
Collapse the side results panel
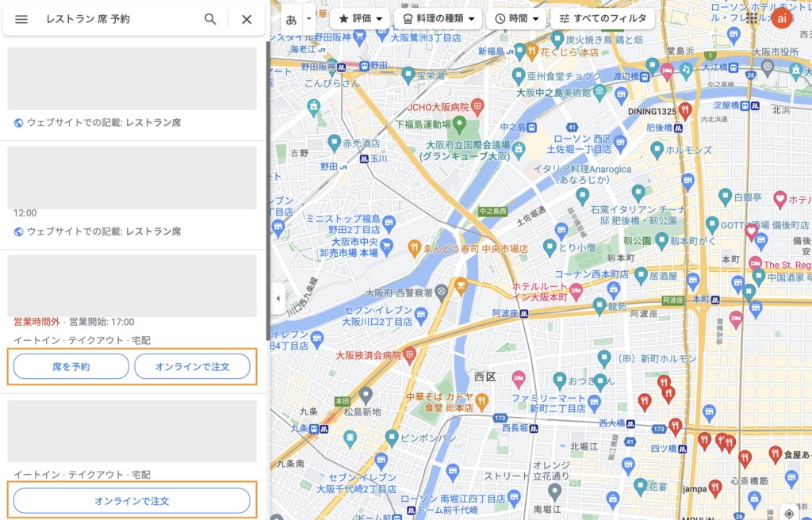[278, 298]
